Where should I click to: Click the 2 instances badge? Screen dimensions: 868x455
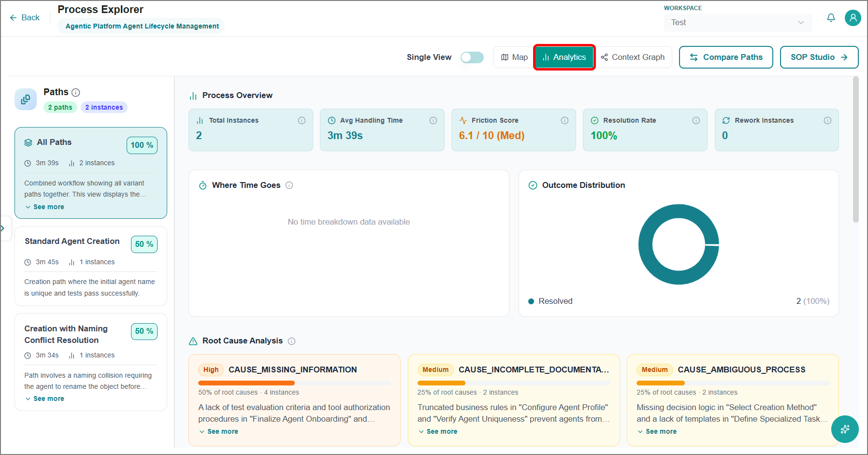click(x=104, y=107)
